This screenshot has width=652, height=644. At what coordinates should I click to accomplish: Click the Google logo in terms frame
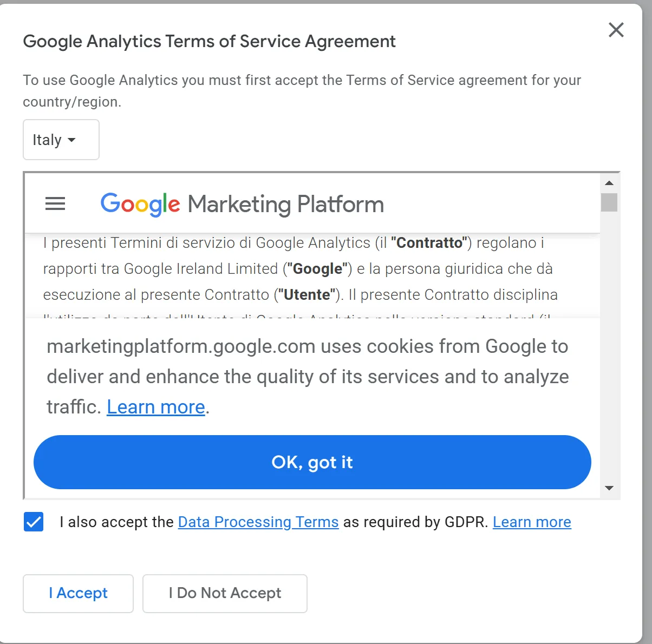140,204
